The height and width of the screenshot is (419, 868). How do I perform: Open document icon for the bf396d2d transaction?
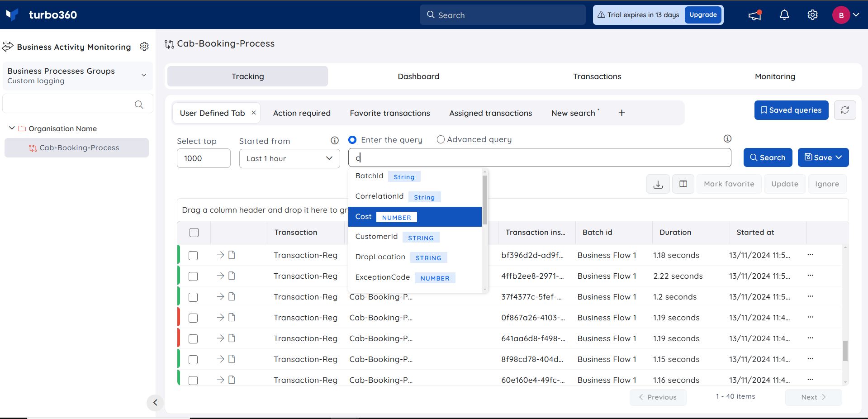(232, 255)
